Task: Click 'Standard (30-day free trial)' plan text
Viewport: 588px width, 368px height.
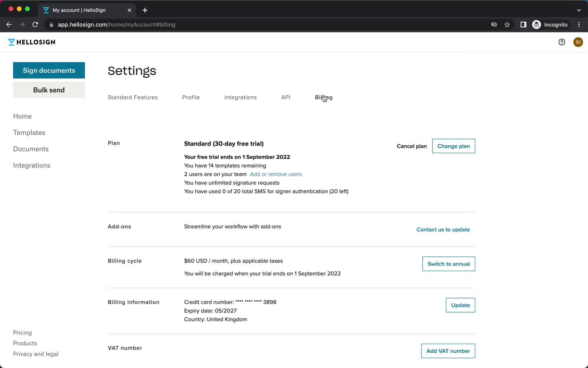Action: pyautogui.click(x=224, y=144)
